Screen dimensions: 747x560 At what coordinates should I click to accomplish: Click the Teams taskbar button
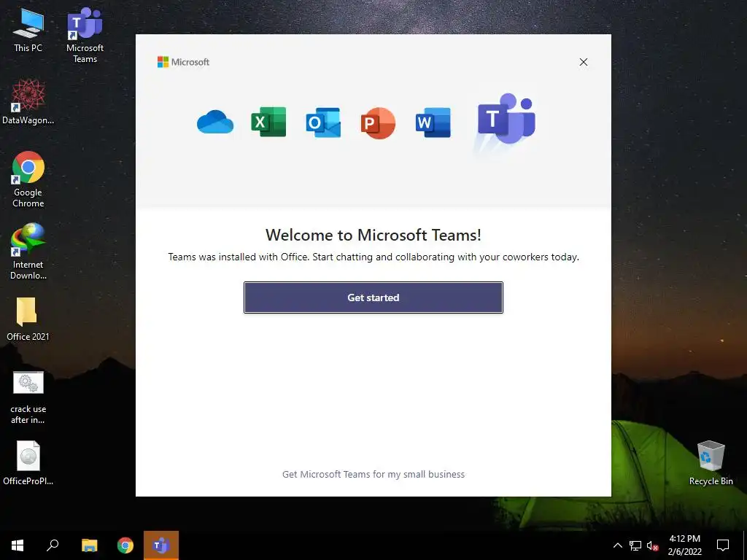(161, 545)
